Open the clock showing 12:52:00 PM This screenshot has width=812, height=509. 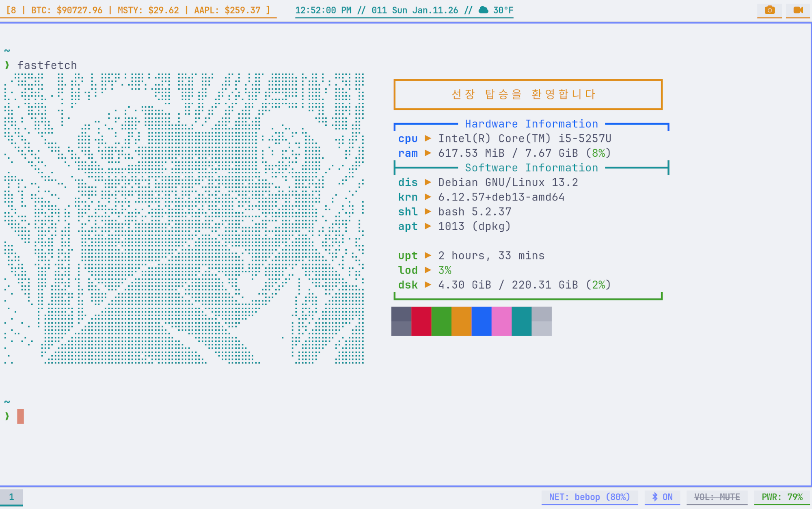tap(324, 11)
